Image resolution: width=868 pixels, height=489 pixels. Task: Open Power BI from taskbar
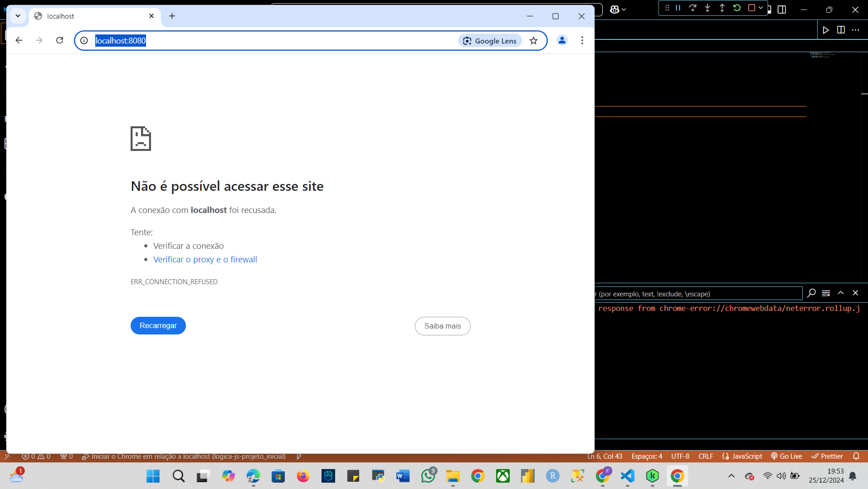(x=527, y=476)
